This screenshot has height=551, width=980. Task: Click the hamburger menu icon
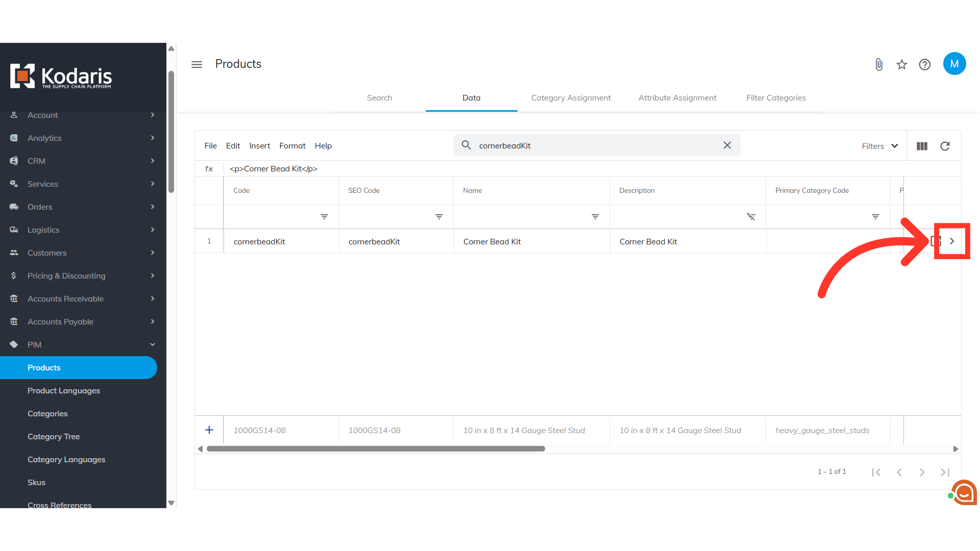[197, 64]
